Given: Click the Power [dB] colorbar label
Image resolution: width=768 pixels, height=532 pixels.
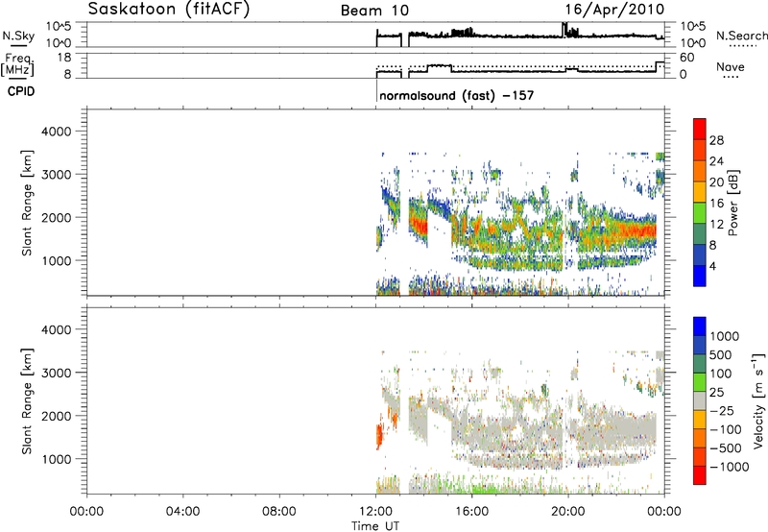Looking at the screenshot, I should click(732, 203).
